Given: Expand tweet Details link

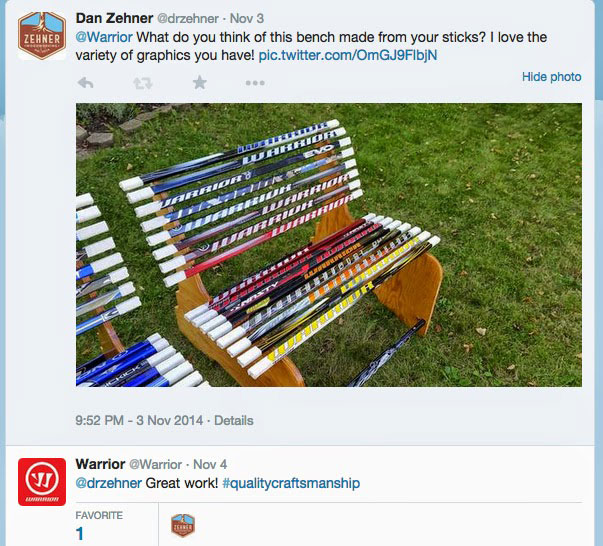Looking at the screenshot, I should (233, 421).
